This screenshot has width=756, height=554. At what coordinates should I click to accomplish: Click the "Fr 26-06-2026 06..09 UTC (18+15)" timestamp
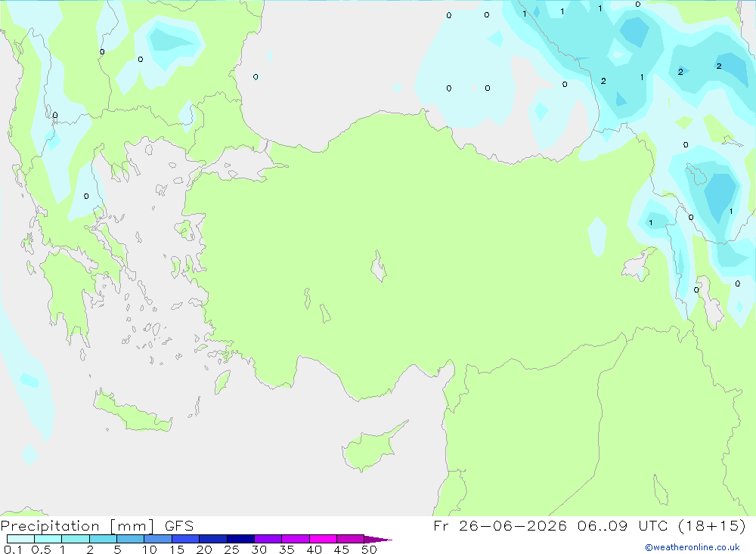point(589,526)
